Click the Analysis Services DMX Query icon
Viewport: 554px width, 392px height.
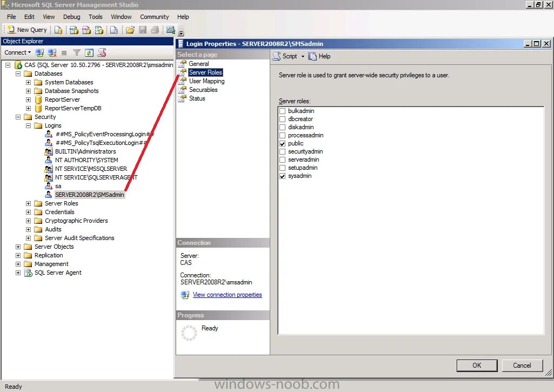click(x=86, y=30)
